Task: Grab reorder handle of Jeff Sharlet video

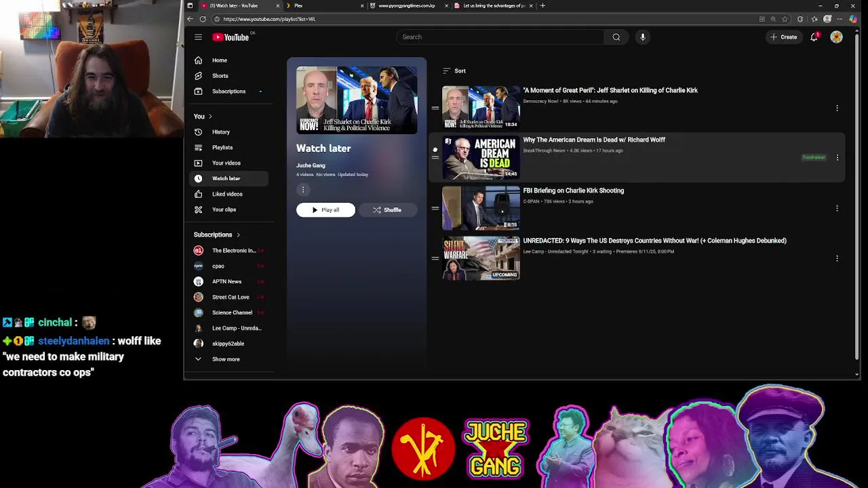Action: point(435,108)
